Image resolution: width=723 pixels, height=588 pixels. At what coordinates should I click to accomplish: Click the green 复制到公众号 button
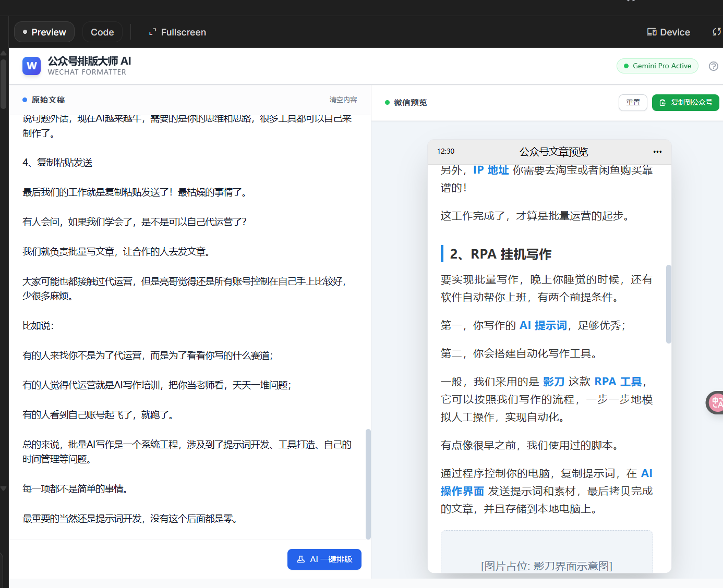click(685, 103)
